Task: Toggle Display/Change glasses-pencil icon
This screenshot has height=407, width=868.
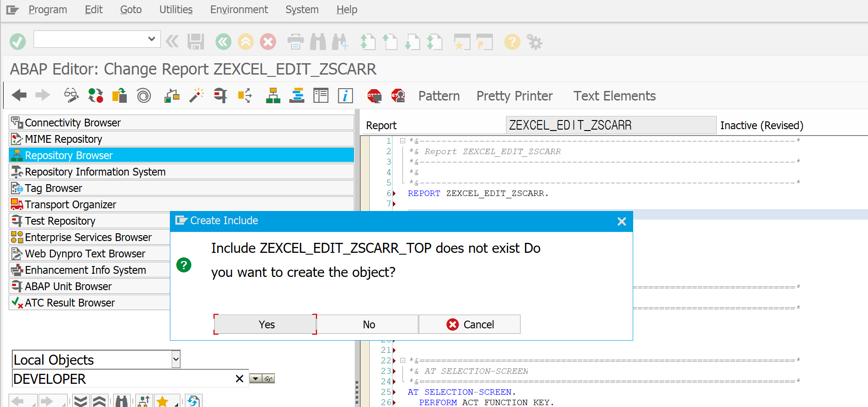Action: pos(71,95)
